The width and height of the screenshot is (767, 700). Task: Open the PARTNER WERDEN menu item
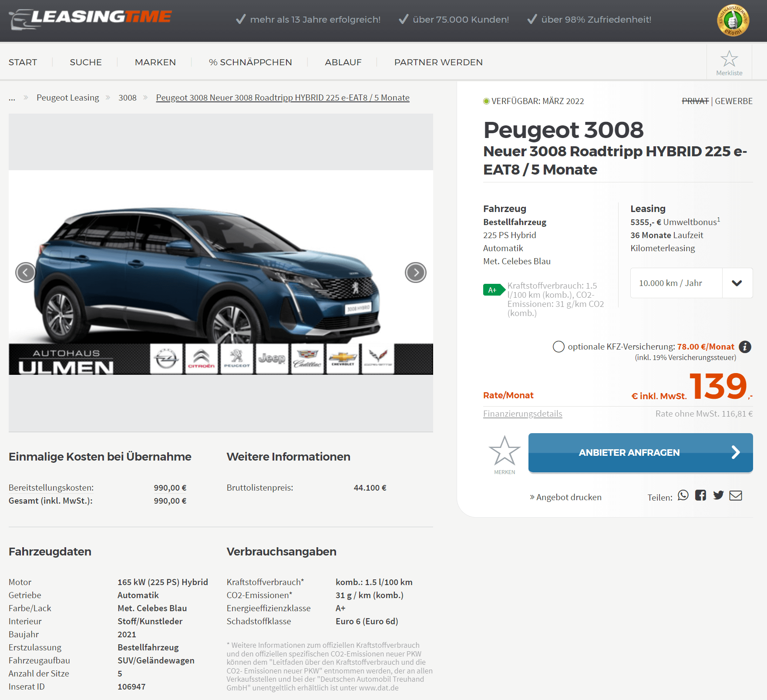[438, 62]
